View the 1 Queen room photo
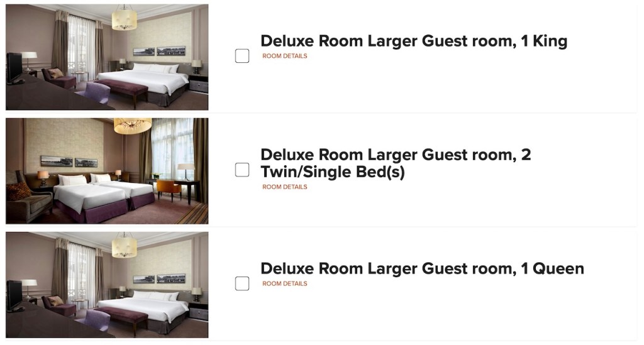Image resolution: width=644 pixels, height=345 pixels. coord(107,285)
